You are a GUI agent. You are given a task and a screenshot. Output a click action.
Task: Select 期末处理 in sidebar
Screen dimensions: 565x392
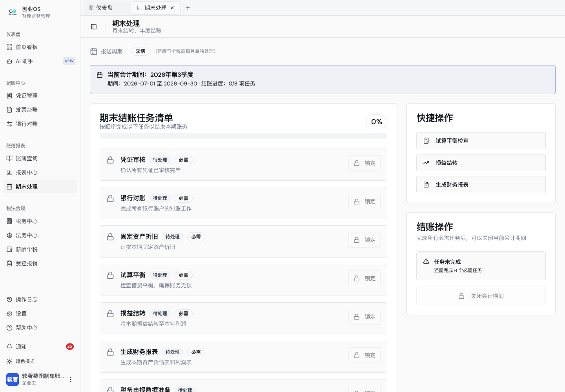[40, 187]
